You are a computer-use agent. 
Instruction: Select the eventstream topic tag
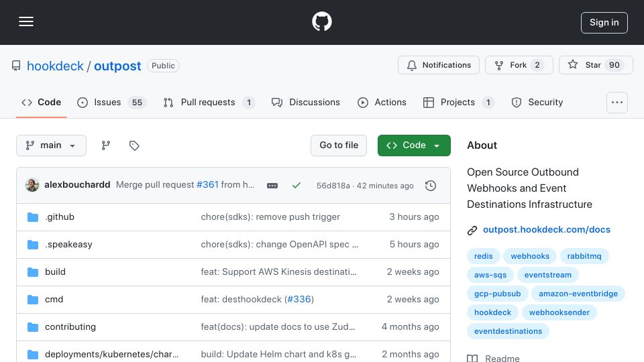pyautogui.click(x=548, y=275)
